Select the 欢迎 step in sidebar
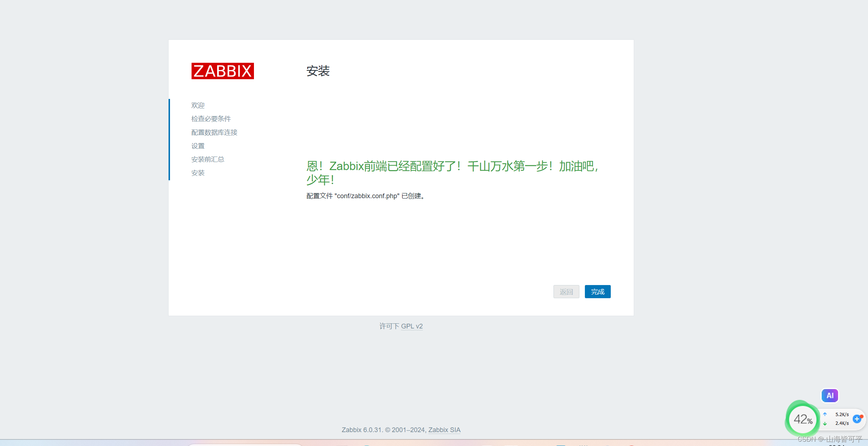868x446 pixels. (x=198, y=105)
